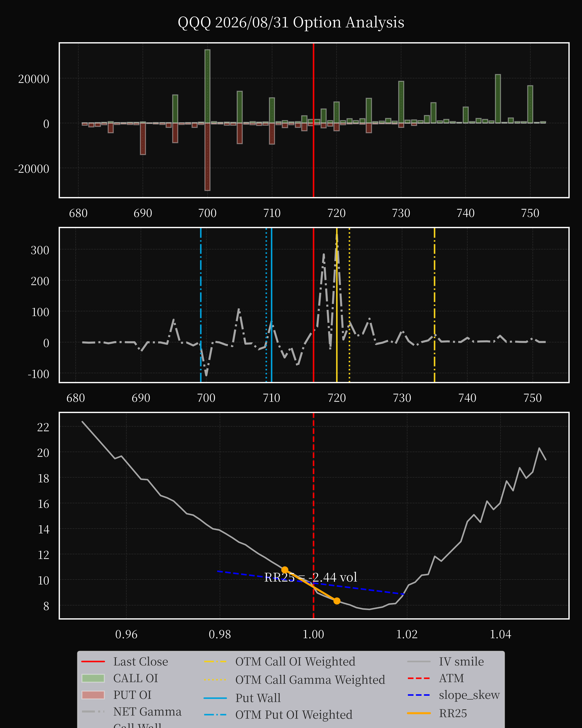The width and height of the screenshot is (582, 728).
Task: Click the green call OI bar at strike 745
Action: pyautogui.click(x=498, y=99)
